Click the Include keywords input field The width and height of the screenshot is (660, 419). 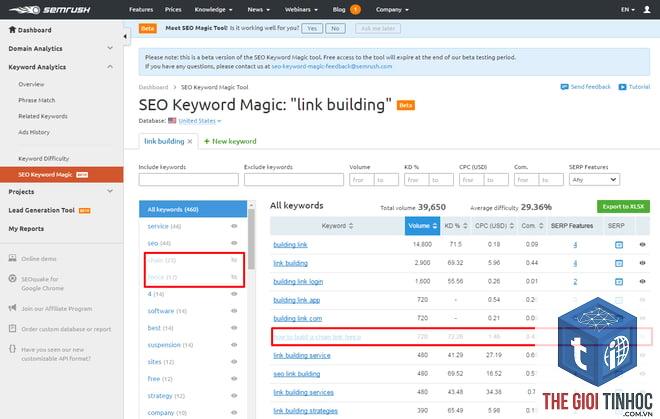coord(189,180)
